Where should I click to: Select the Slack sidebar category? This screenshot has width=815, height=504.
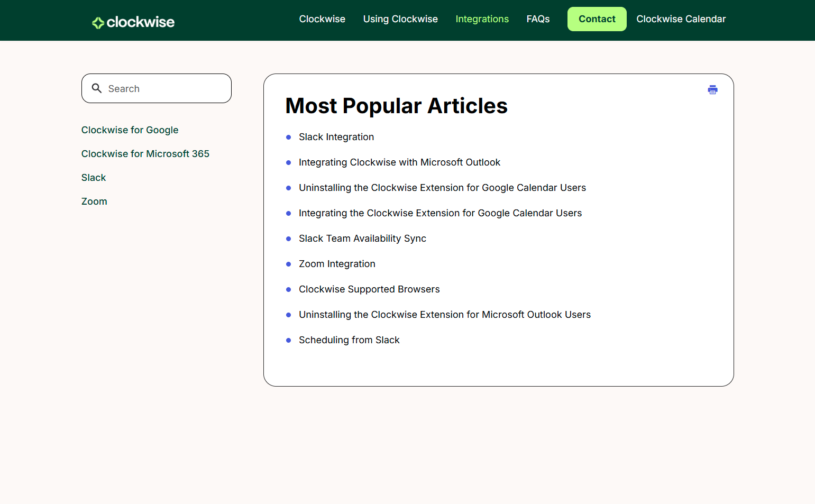[x=94, y=178]
